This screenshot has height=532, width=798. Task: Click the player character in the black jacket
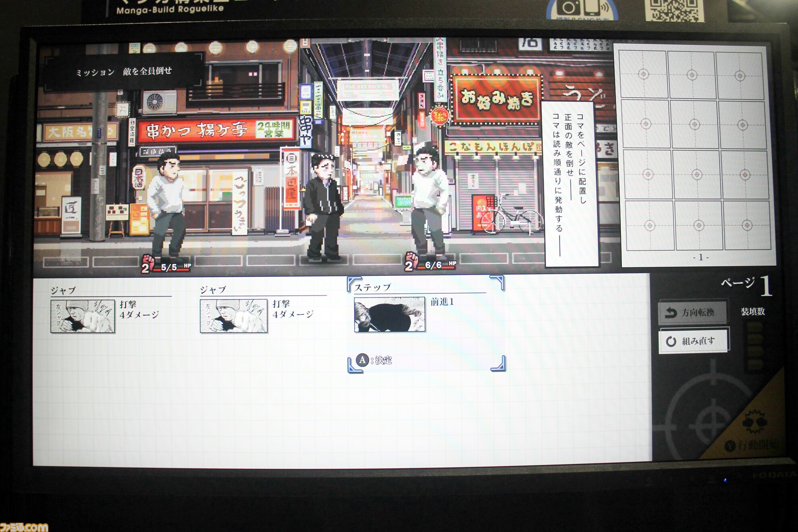click(x=323, y=208)
